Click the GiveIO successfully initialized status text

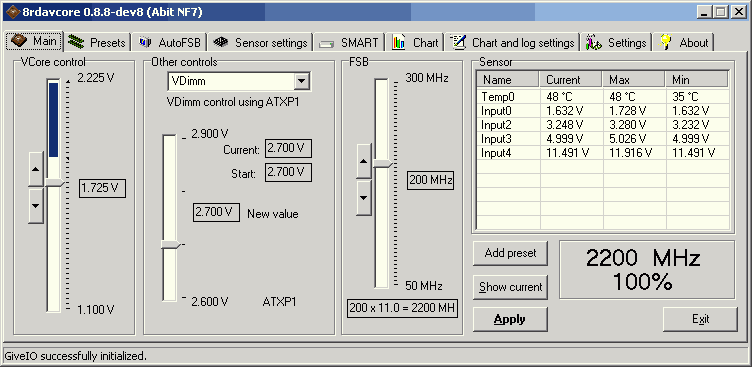(x=75, y=356)
